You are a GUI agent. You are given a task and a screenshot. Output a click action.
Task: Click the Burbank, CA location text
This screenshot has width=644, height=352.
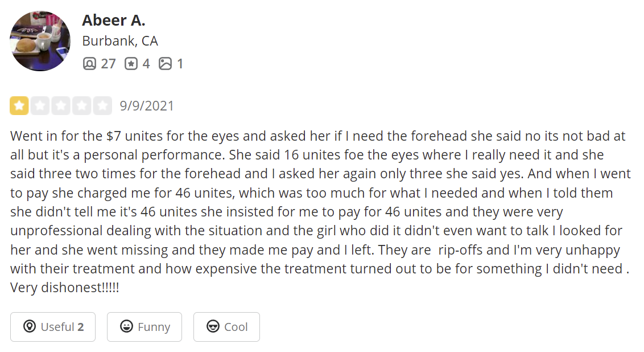click(120, 41)
